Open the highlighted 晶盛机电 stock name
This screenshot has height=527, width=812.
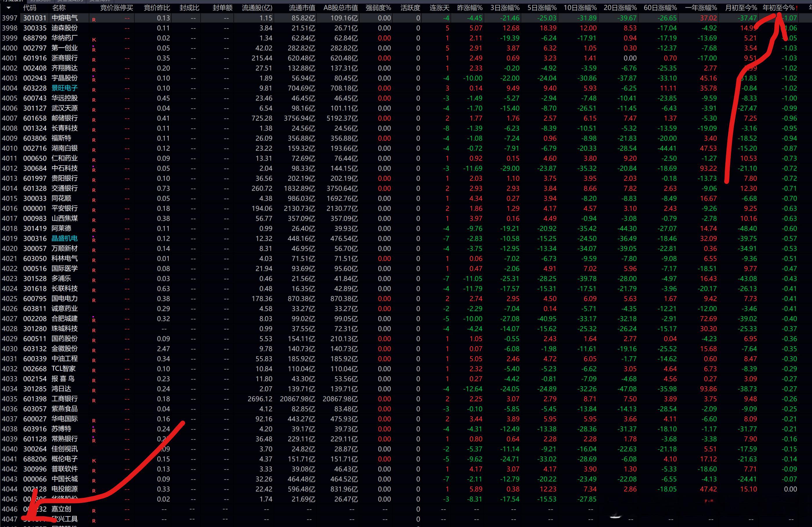64,239
